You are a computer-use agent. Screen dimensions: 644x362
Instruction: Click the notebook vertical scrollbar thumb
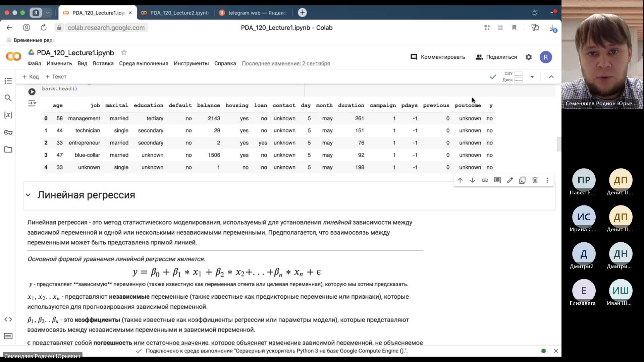(559, 144)
